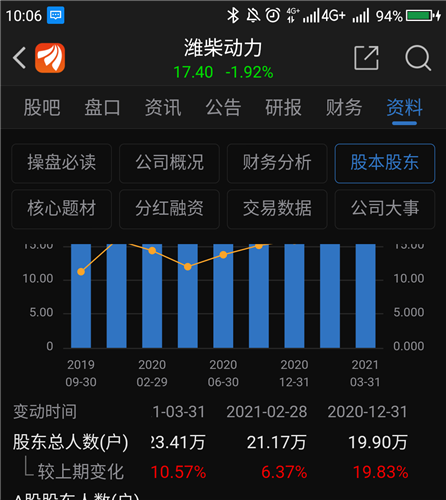
Task: Select the 资料 tab
Action: pos(404,107)
